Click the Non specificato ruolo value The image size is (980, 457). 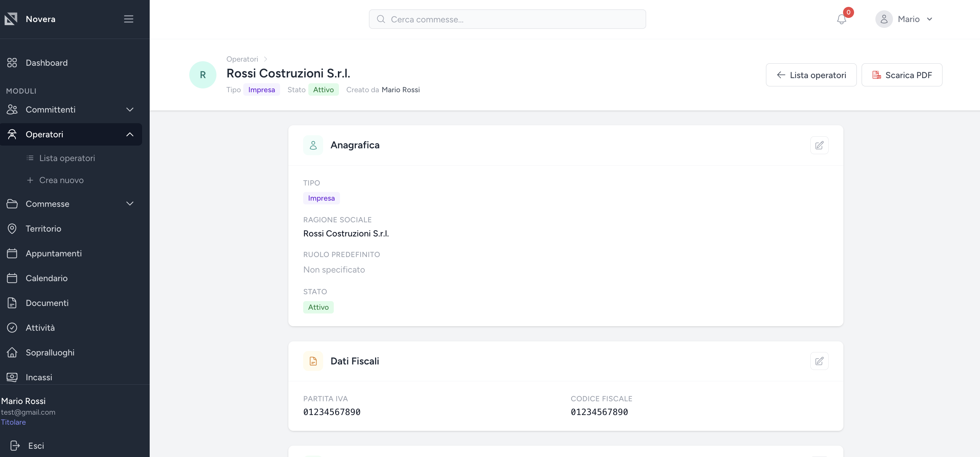pos(334,270)
